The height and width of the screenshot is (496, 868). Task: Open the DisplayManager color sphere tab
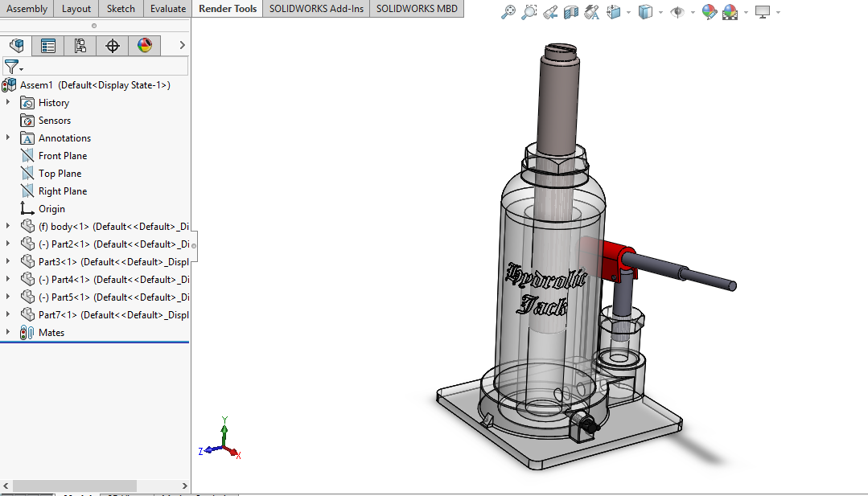144,46
